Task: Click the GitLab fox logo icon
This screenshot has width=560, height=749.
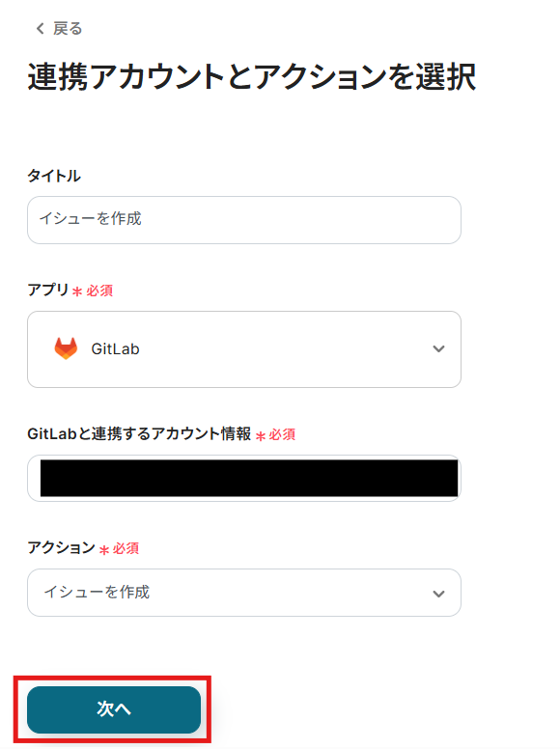Action: tap(66, 348)
